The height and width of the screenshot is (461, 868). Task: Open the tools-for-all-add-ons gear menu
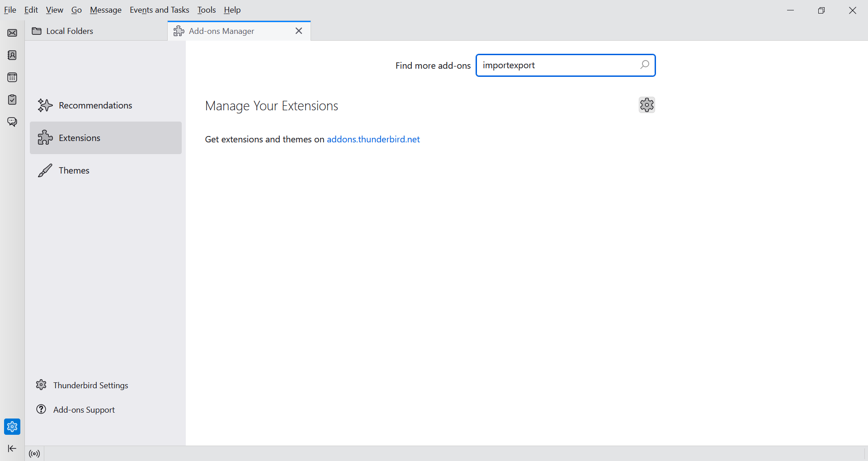[647, 105]
